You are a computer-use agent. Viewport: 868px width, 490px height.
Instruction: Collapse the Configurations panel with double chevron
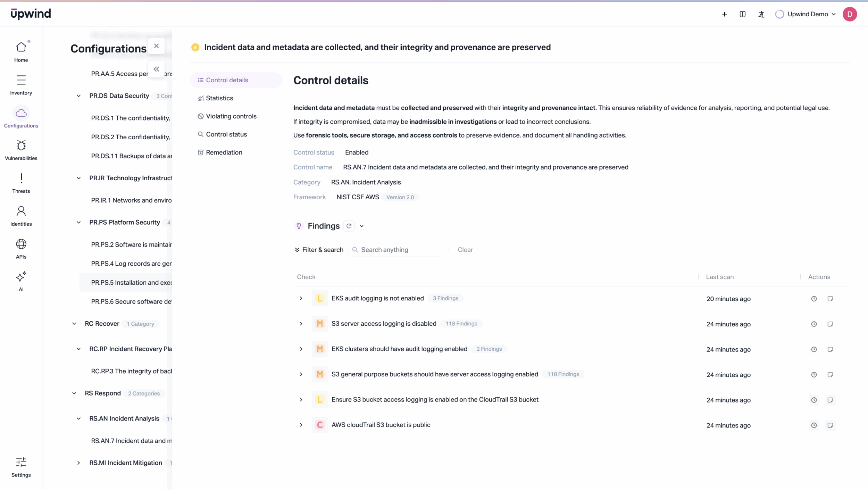pos(157,69)
